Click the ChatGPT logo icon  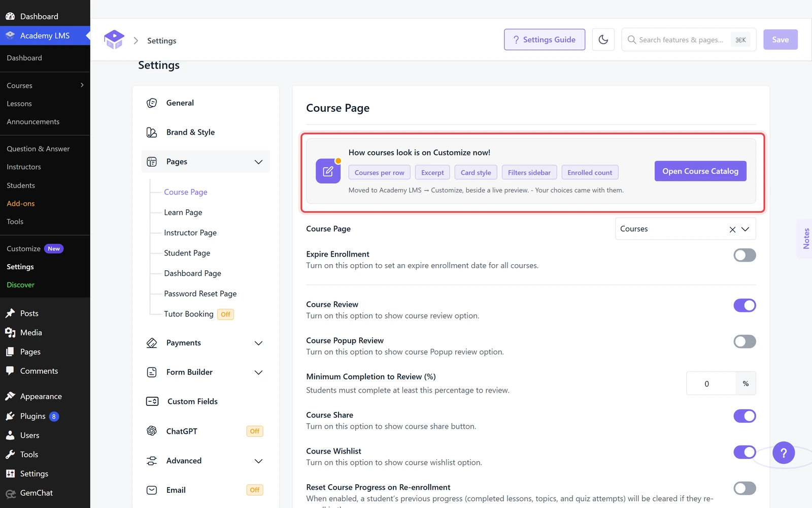pyautogui.click(x=152, y=431)
